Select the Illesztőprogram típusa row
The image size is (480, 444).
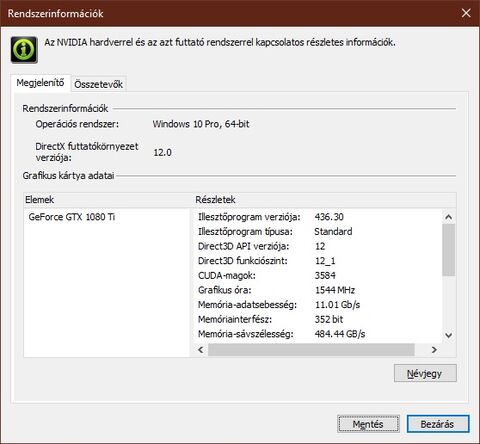pyautogui.click(x=318, y=232)
